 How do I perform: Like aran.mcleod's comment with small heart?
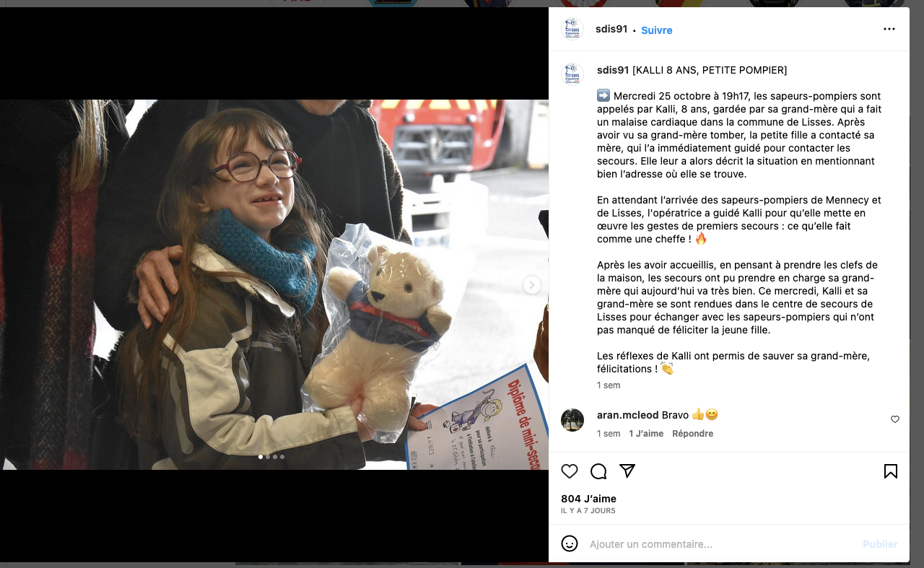895,419
